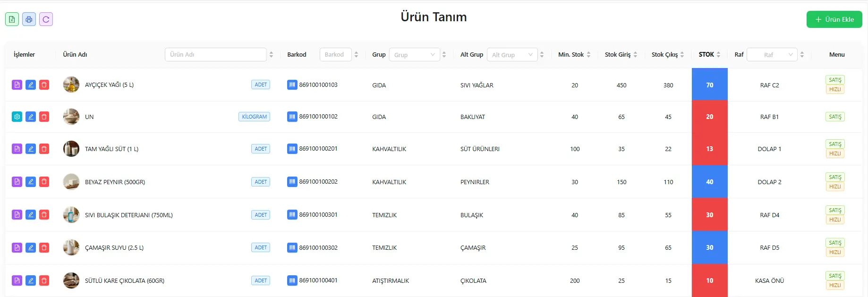This screenshot has width=868, height=297.
Task: Click SATIŞ tag for SÜTLÜ KARE ÇİKOLATA row
Action: (x=835, y=276)
